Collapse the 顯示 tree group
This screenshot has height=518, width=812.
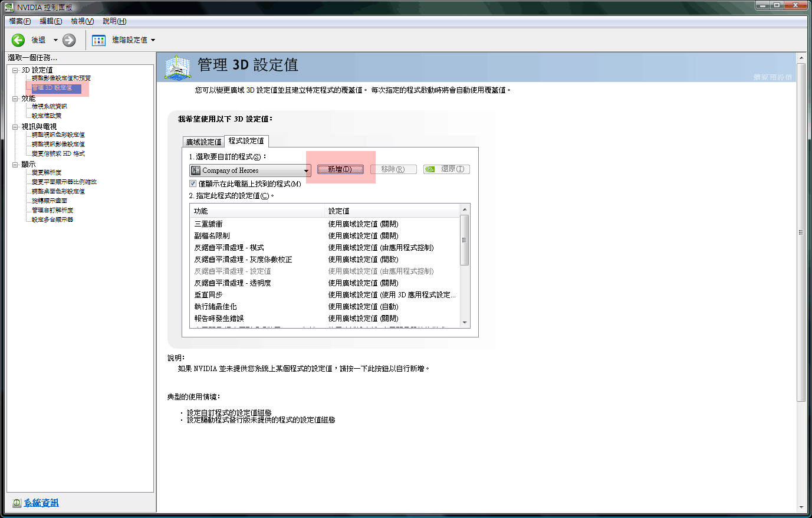(x=15, y=165)
